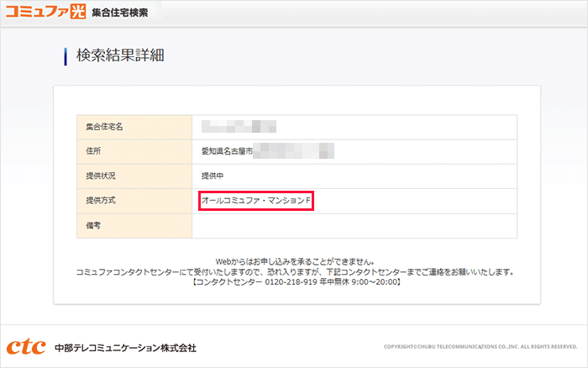Click the blurred building name value
588x368 pixels.
point(239,127)
